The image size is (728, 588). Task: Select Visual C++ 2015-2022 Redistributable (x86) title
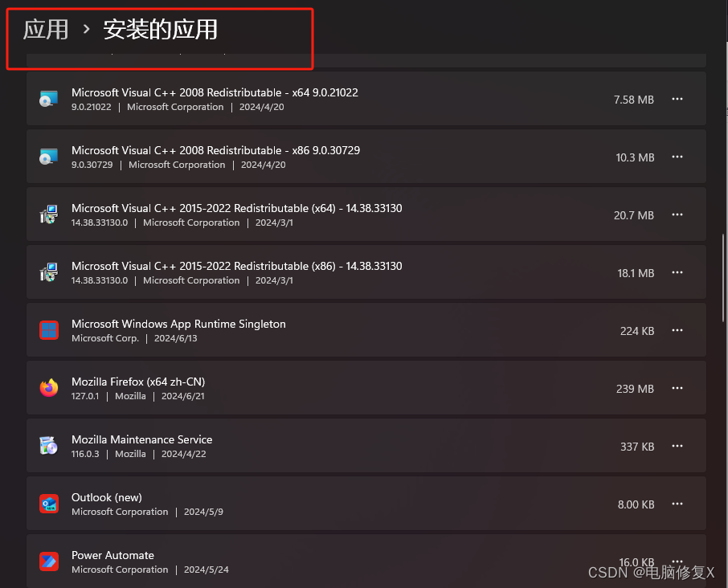237,267
